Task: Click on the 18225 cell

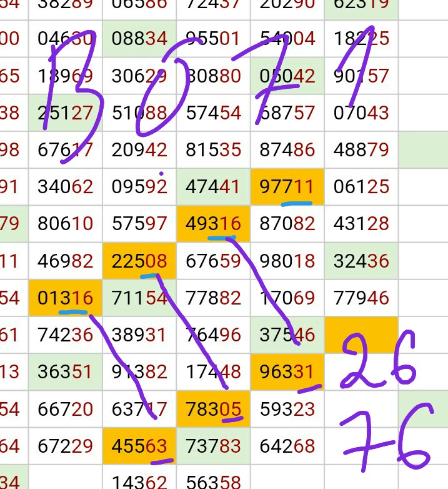Action: pyautogui.click(x=361, y=39)
